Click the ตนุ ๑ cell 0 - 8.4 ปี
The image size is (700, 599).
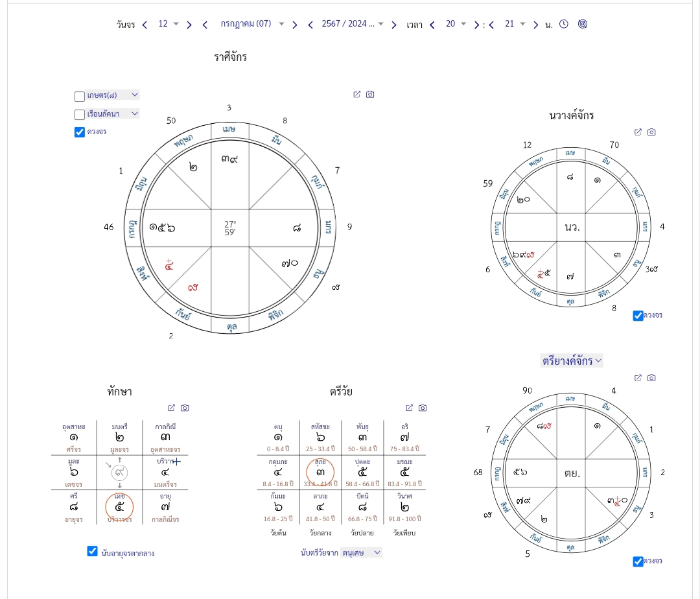coord(278,438)
